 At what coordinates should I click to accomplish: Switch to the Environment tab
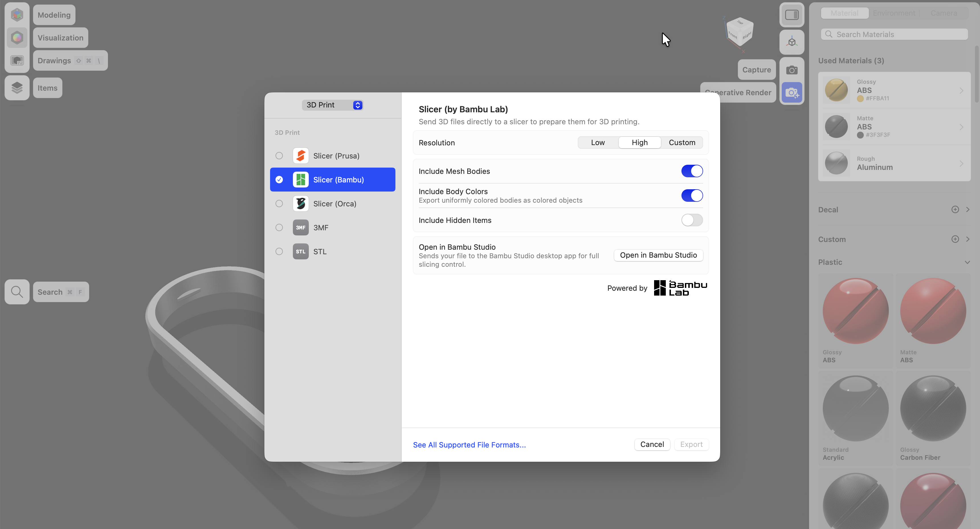click(x=894, y=13)
